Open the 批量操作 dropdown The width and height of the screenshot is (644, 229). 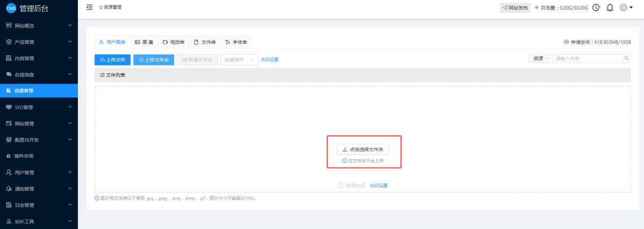pos(239,60)
